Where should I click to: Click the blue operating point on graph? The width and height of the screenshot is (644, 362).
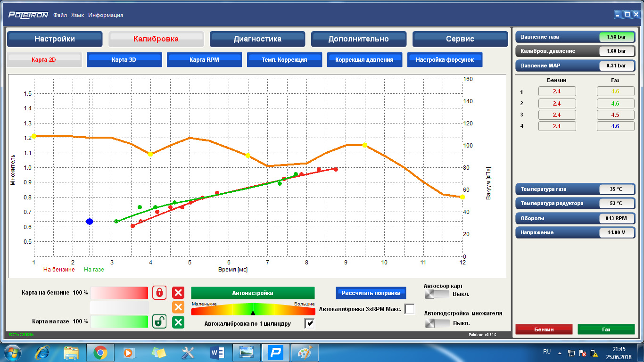point(90,222)
